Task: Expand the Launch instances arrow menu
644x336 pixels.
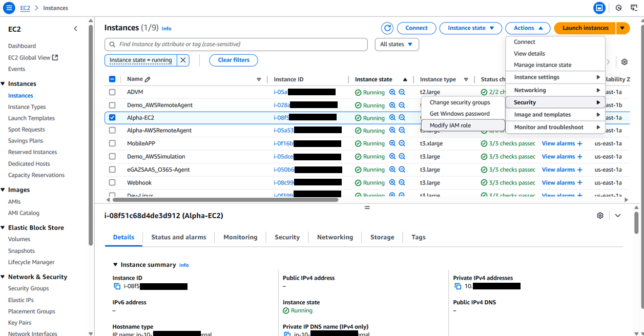Action: pyautogui.click(x=622, y=28)
